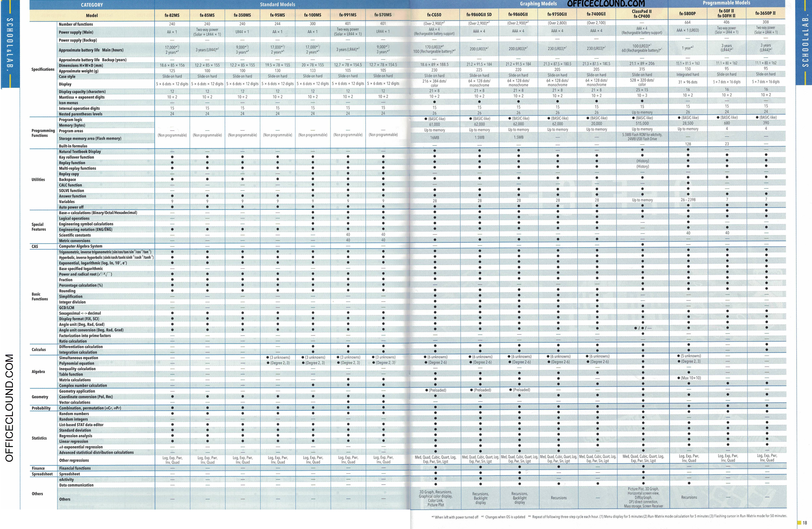This screenshot has width=812, height=529.
Task: Click the fx-7400GII column header
Action: pos(596,14)
